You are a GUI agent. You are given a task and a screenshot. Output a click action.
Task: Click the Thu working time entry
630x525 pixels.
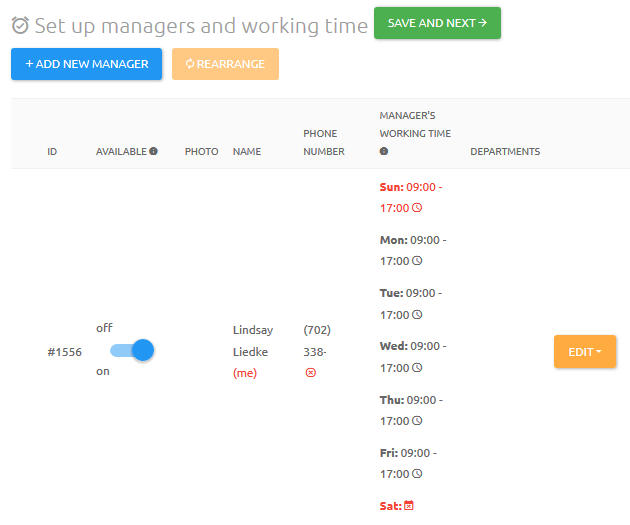click(x=411, y=410)
